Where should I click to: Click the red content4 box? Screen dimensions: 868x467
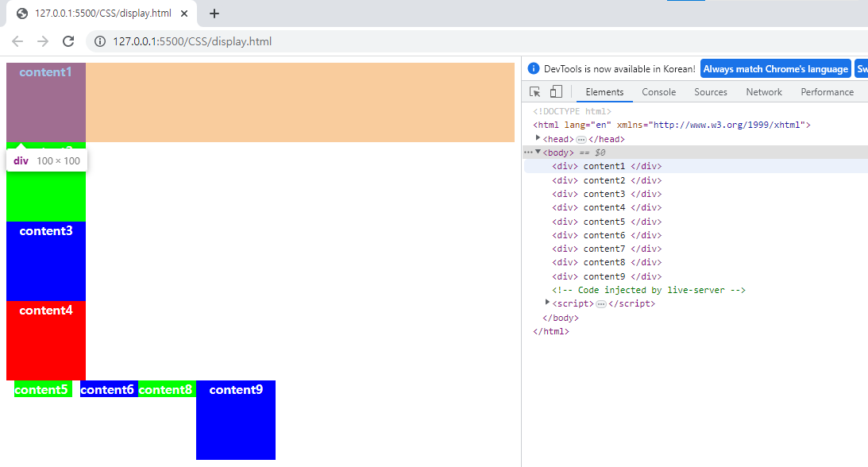pyautogui.click(x=46, y=340)
